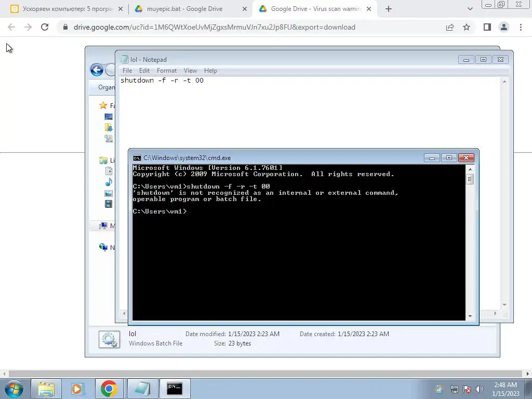Select Documents library icon in sidebar
The width and height of the screenshot is (532, 399).
109,171
